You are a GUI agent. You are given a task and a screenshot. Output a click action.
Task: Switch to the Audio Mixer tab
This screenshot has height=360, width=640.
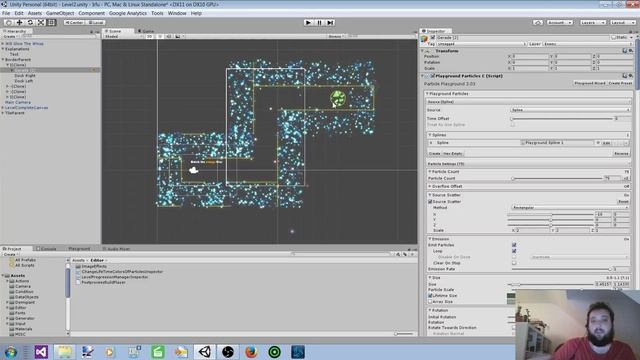[117, 249]
